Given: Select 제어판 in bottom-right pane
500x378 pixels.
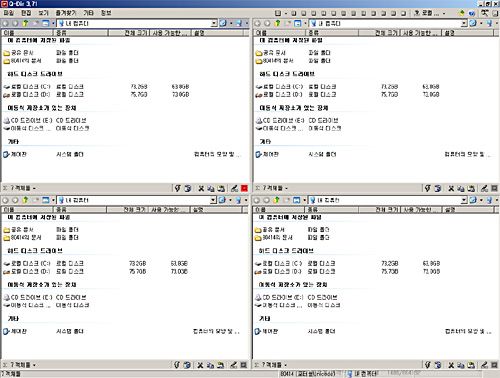Looking at the screenshot, I should tap(266, 331).
